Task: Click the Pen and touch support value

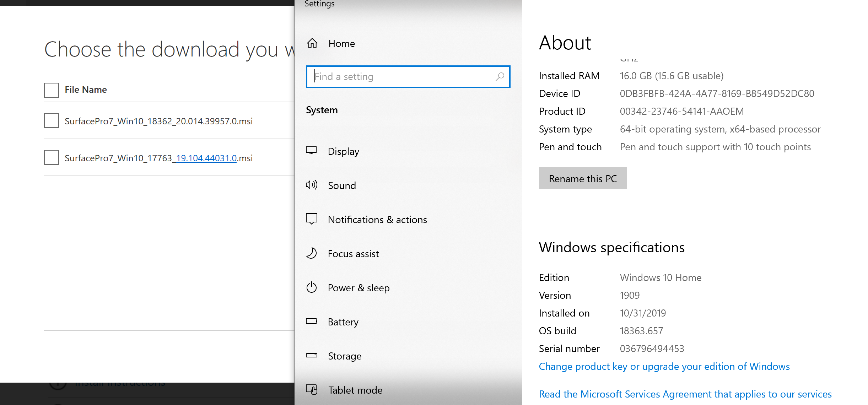Action: (x=715, y=147)
